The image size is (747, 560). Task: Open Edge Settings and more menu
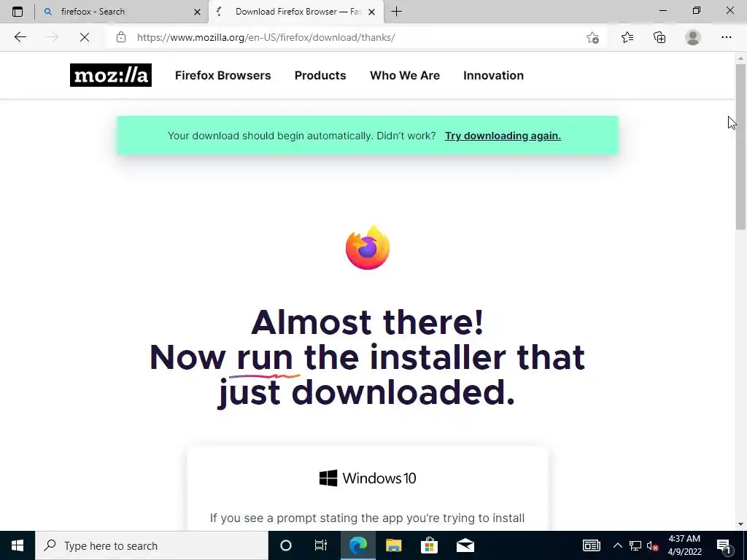[x=726, y=37]
